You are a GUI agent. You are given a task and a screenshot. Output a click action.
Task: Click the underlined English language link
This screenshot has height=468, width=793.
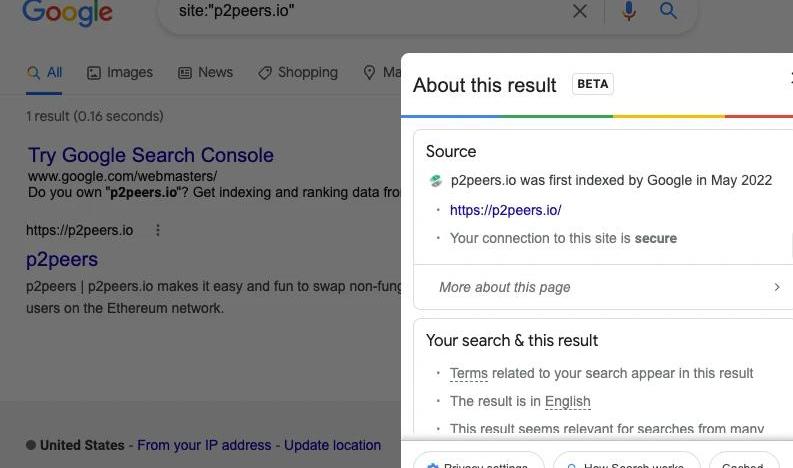pyautogui.click(x=567, y=401)
